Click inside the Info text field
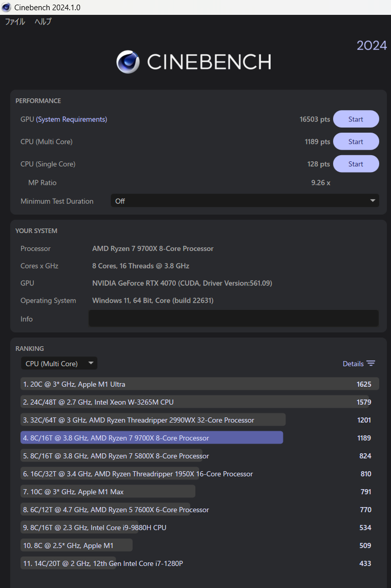 [x=233, y=319]
